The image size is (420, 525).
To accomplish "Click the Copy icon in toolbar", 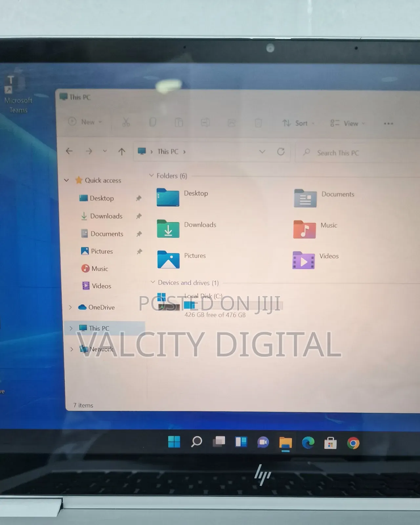I will pyautogui.click(x=153, y=122).
